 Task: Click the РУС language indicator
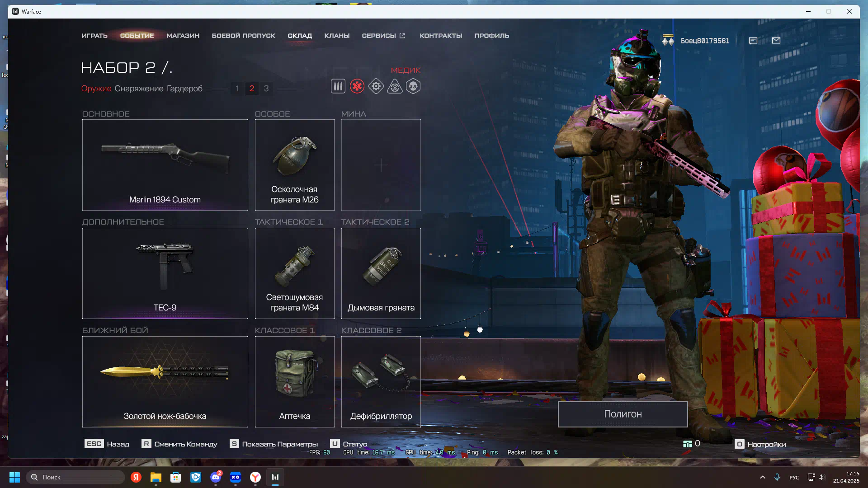point(794,478)
